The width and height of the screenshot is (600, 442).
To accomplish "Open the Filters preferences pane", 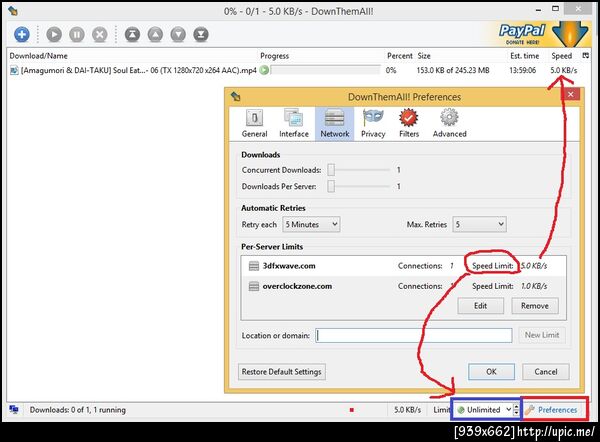I will pyautogui.click(x=409, y=124).
